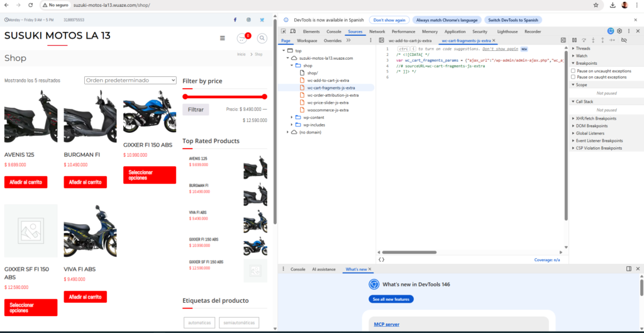Open the DevTools three-dot customize menu

point(628,31)
